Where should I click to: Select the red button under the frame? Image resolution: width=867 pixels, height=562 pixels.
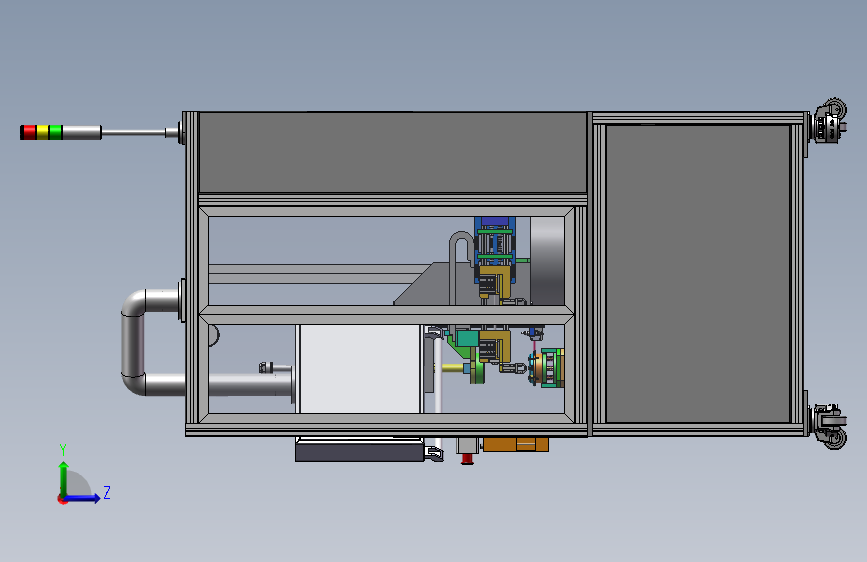[x=467, y=459]
